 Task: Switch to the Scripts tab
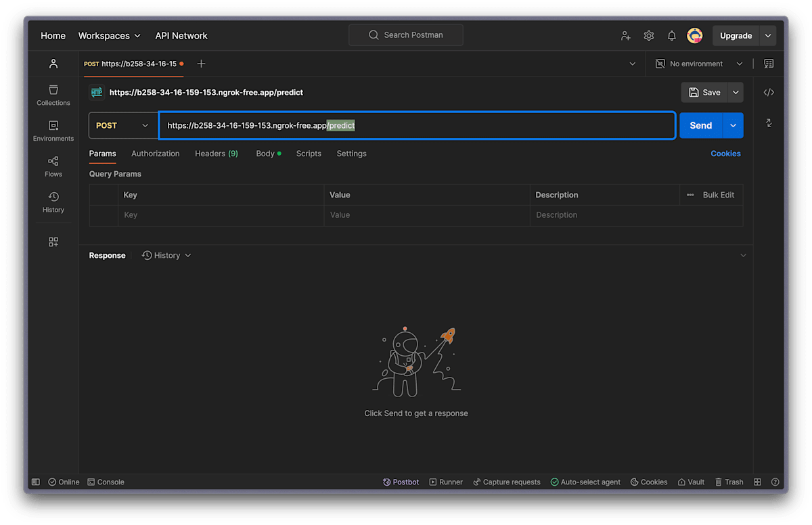pos(309,154)
